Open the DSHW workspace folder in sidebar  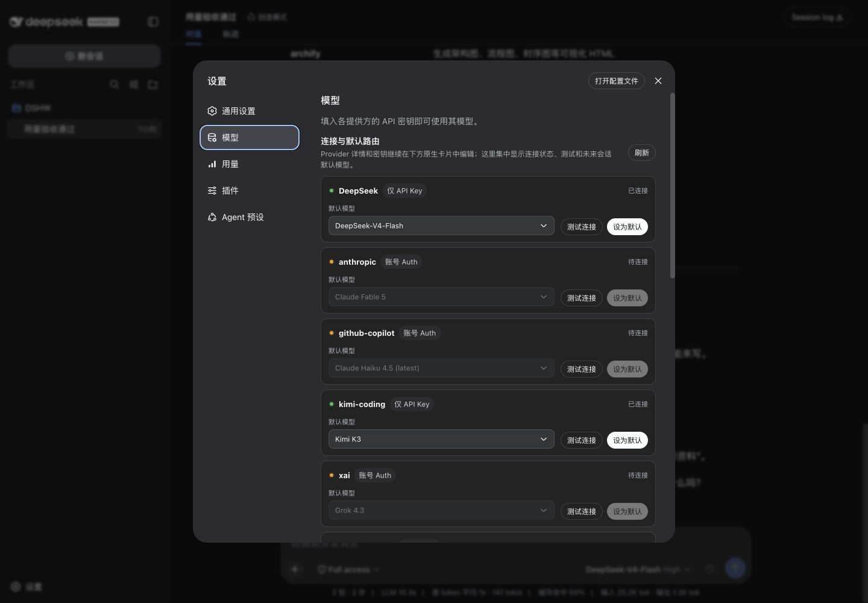pyautogui.click(x=84, y=108)
